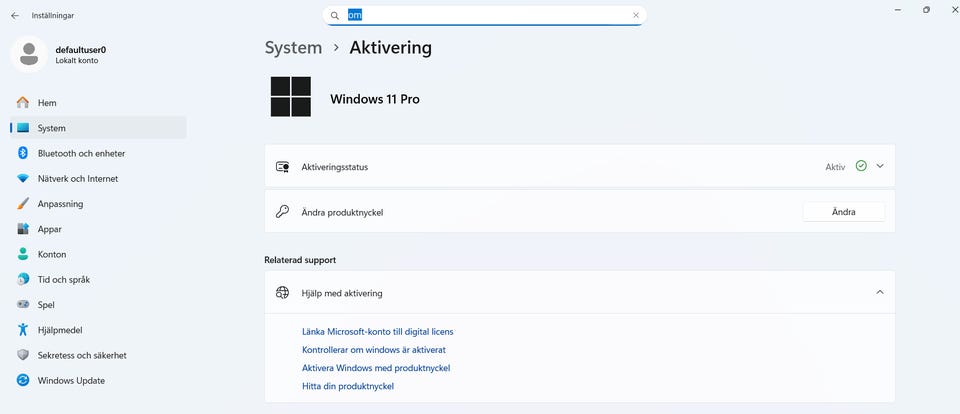Open the Appar settings page
Viewport: 960px width, 414px height.
pyautogui.click(x=50, y=229)
